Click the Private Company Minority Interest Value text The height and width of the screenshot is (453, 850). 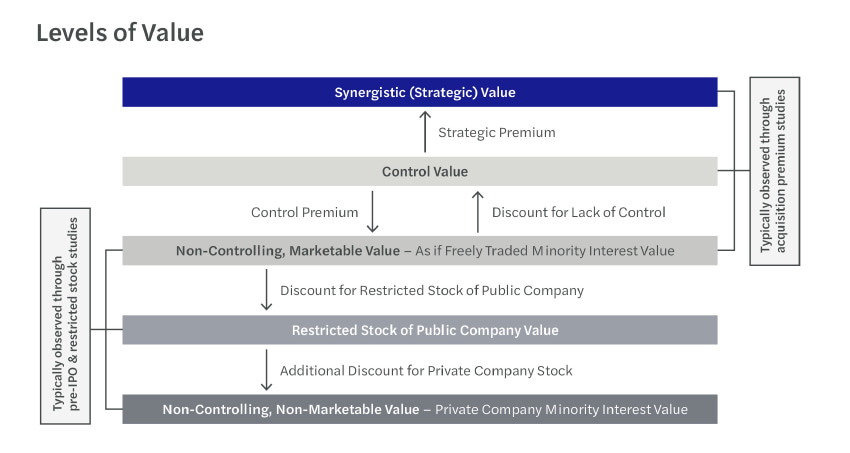(560, 409)
